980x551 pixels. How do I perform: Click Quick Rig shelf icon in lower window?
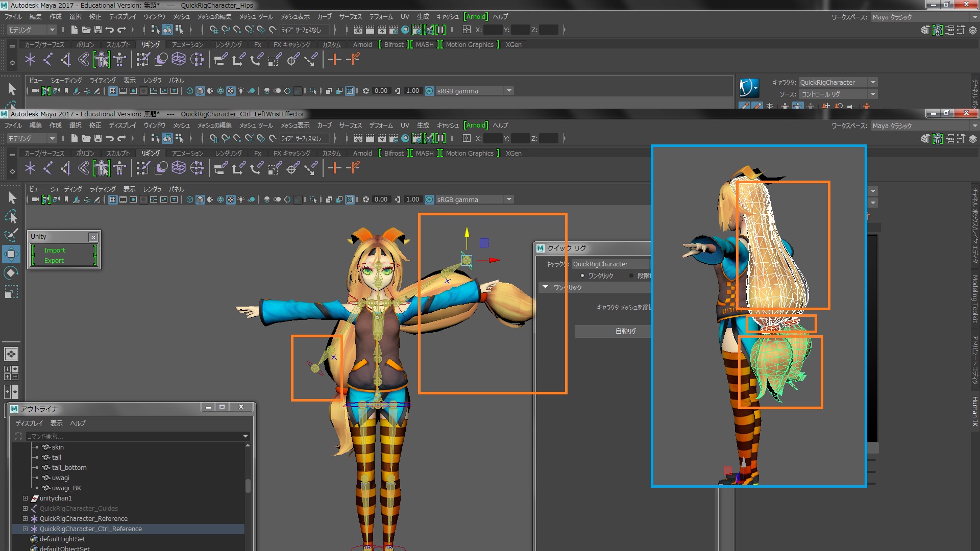(x=102, y=168)
